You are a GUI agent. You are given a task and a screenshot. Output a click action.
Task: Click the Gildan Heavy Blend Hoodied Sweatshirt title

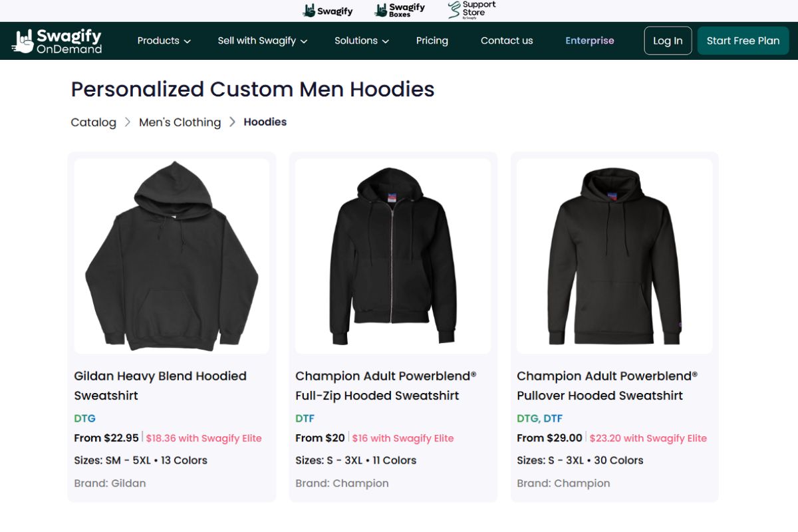click(x=160, y=386)
